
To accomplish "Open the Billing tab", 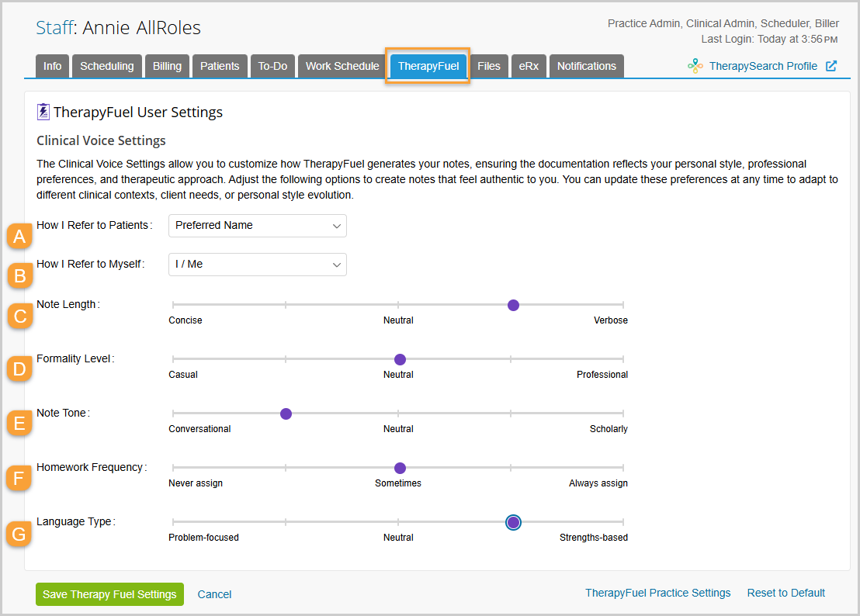I will (168, 66).
